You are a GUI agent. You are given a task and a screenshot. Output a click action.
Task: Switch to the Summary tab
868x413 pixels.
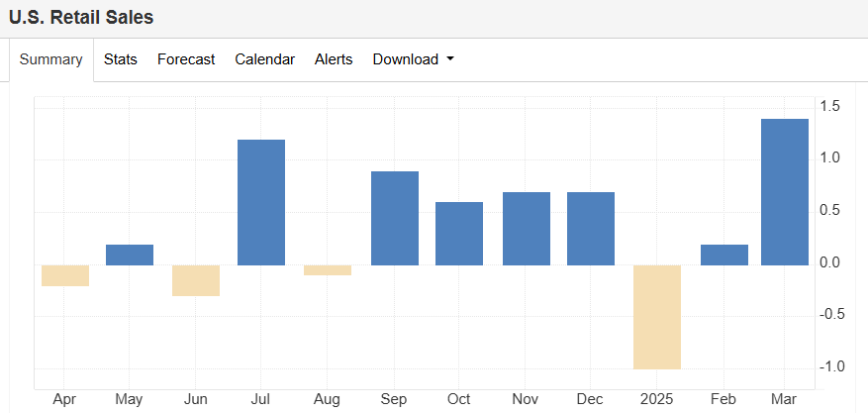(x=51, y=59)
